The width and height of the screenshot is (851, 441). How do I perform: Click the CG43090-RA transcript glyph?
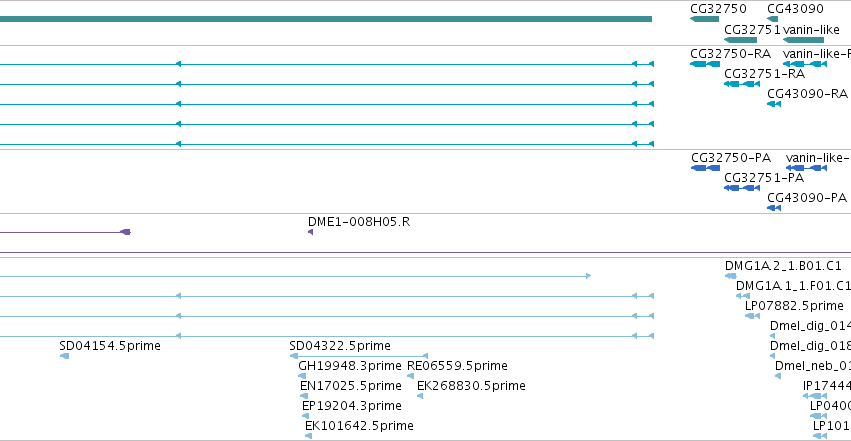tap(774, 104)
